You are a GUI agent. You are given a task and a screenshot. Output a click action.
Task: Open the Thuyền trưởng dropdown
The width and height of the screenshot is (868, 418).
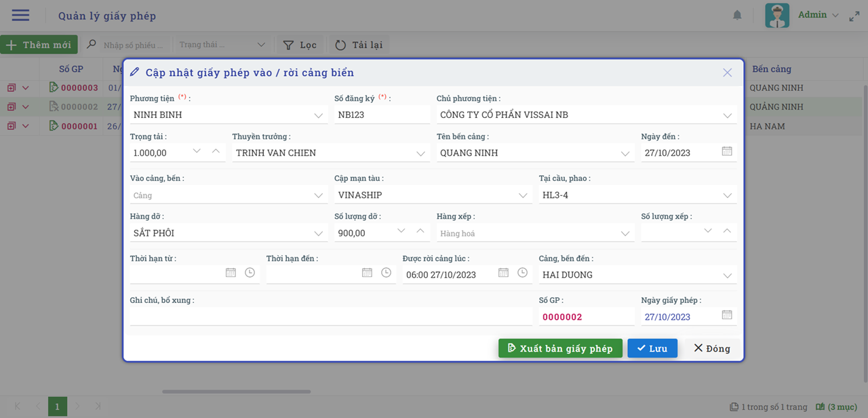pos(420,154)
